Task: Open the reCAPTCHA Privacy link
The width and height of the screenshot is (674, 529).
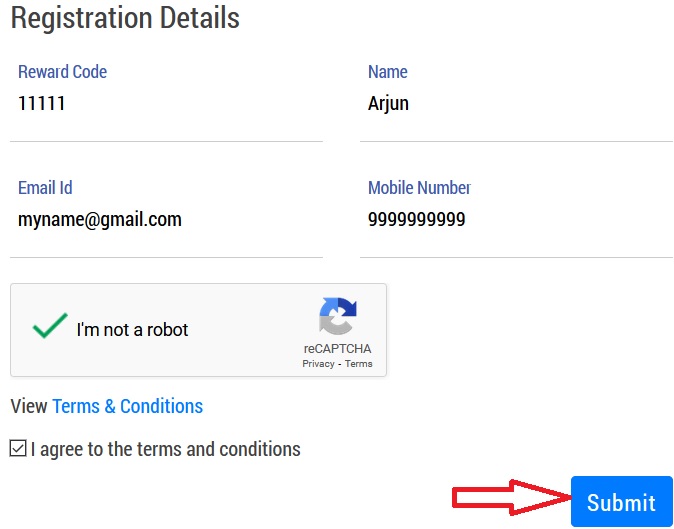Action: (318, 364)
